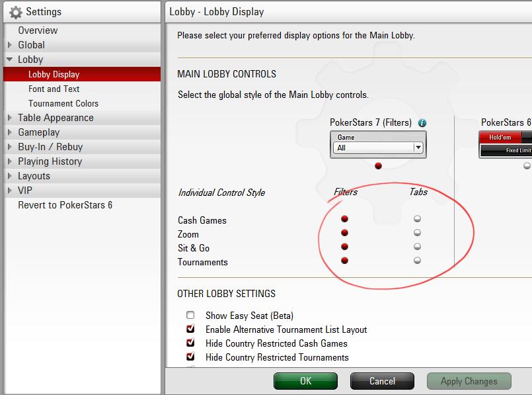Uncheck Hide Country Restricted Cash Games
This screenshot has width=532, height=395.
click(x=190, y=343)
